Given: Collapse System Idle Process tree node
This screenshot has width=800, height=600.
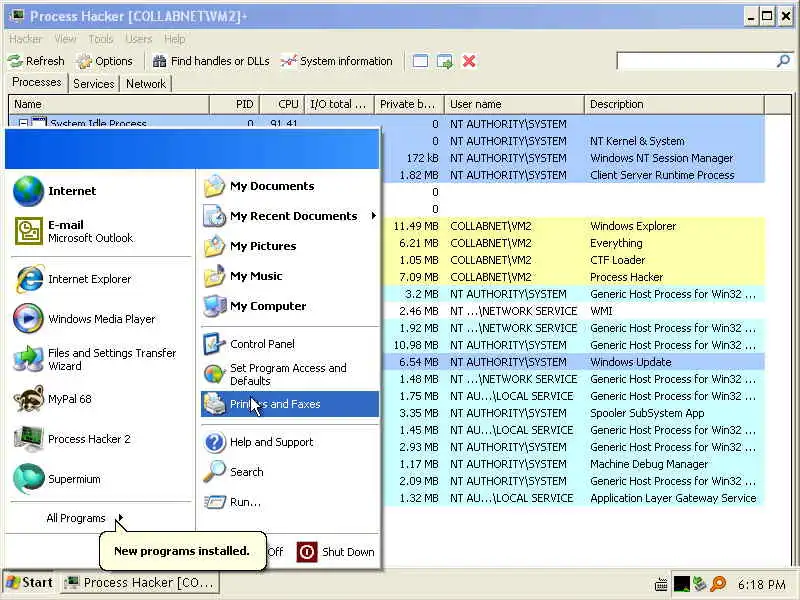Looking at the screenshot, I should coord(23,123).
